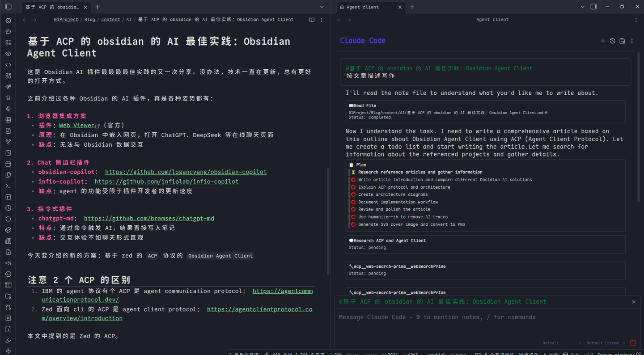This screenshot has width=644, height=355.
Task: Click the clock icon in the left ribbon
Action: click(8, 208)
